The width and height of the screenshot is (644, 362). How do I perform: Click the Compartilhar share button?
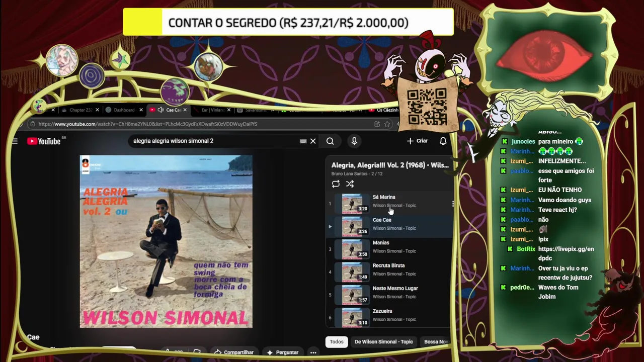[x=233, y=352]
